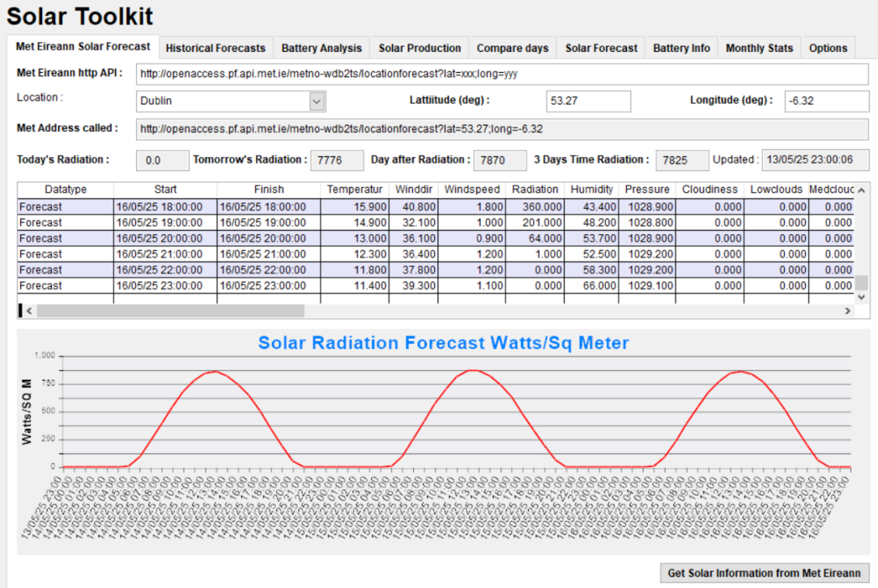
Task: Select Finish cell 16/05/25 22:00:00
Action: 269,270
